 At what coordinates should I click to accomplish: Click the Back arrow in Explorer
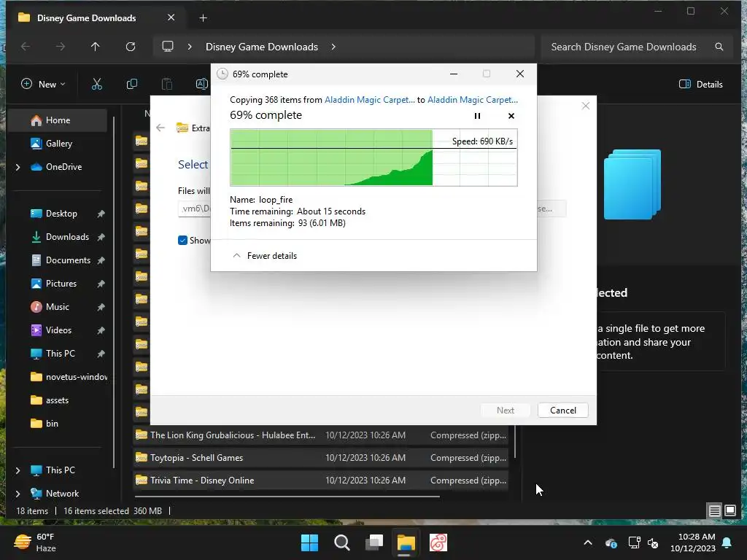[x=26, y=47]
